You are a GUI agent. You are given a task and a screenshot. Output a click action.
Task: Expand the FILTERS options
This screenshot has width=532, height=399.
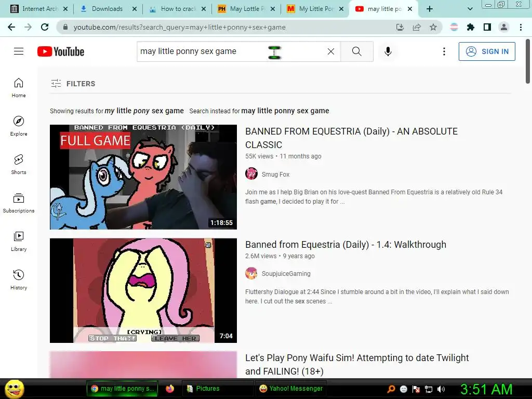[73, 84]
